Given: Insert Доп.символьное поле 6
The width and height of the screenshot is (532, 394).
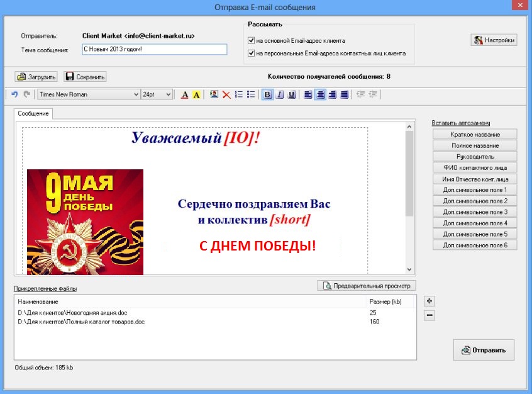Looking at the screenshot, I should [475, 245].
